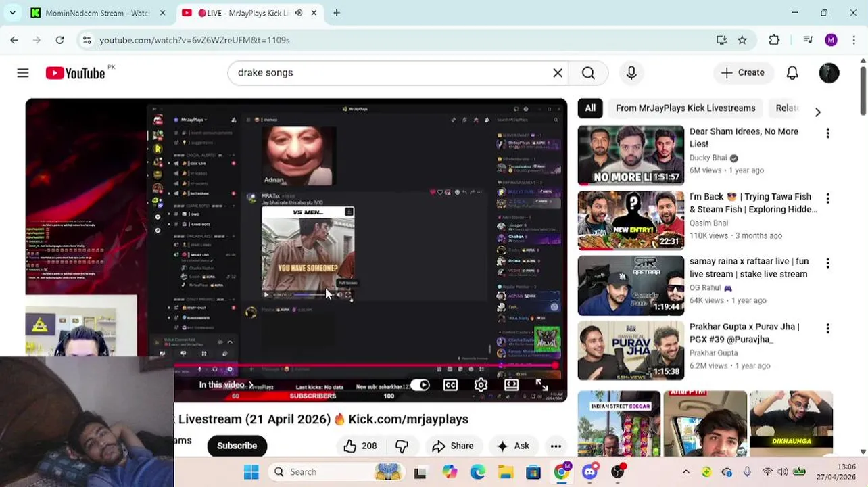Toggle the autoplay switch in player

coord(420,385)
